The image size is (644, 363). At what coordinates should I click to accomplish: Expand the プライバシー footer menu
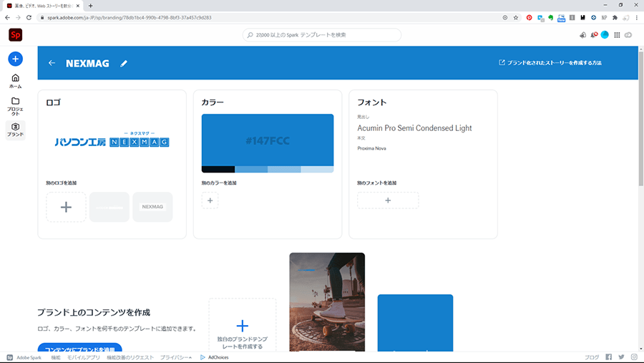coord(176,357)
